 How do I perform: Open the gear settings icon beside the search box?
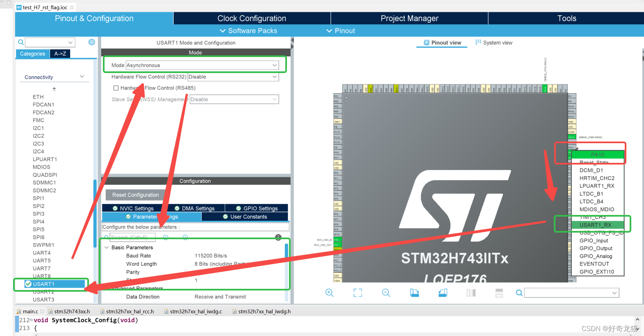click(92, 42)
